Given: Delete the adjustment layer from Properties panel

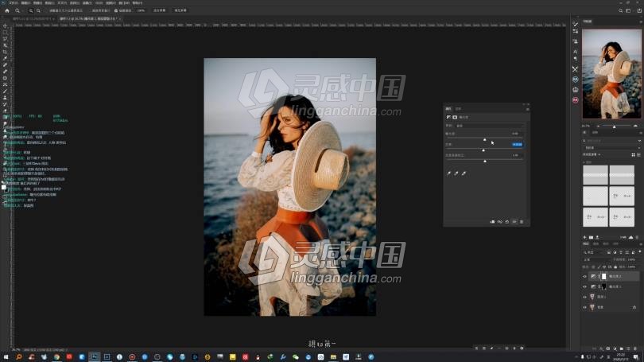Looking at the screenshot, I should [522, 222].
